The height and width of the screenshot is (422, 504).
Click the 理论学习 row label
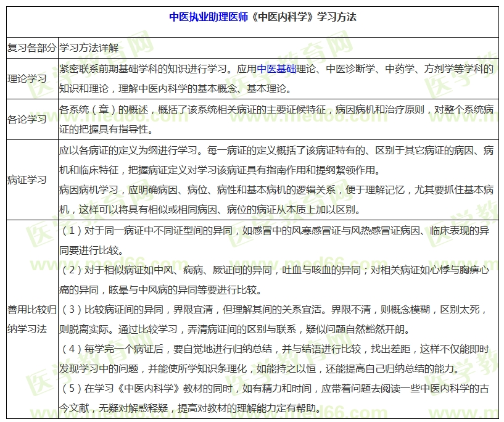point(27,78)
